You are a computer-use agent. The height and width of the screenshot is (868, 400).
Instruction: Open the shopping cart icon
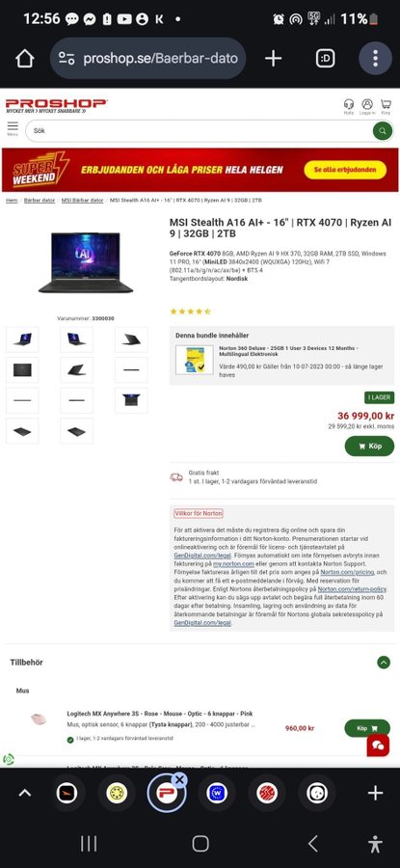point(386,106)
